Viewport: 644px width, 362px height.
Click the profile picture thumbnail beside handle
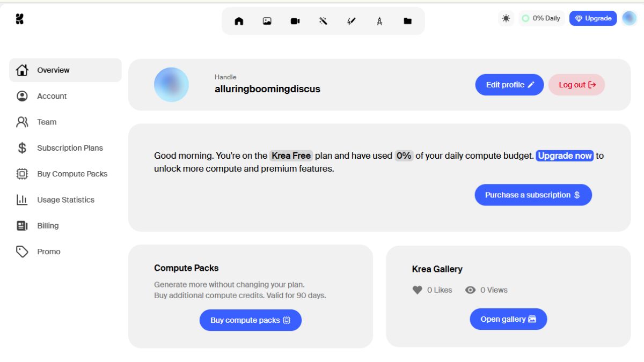click(x=171, y=85)
